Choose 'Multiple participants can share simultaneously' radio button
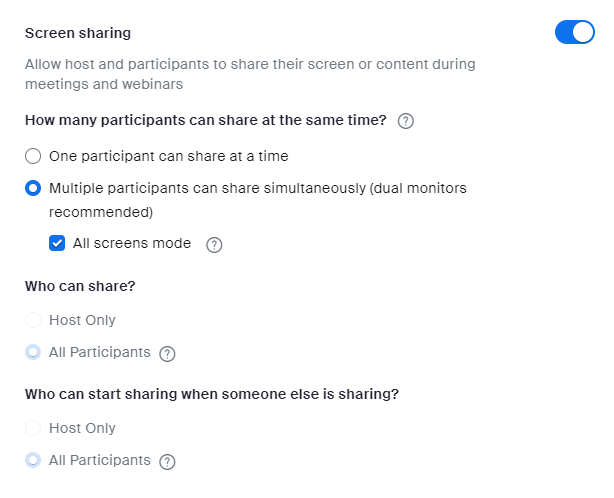Image resolution: width=614 pixels, height=498 pixels. click(34, 188)
